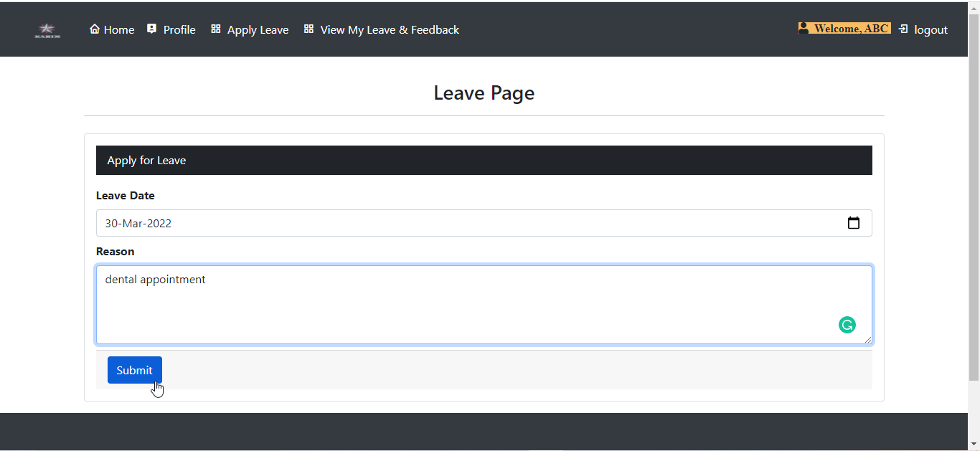The height and width of the screenshot is (451, 980).
Task: Open the Home navigation menu item
Action: pos(118,29)
